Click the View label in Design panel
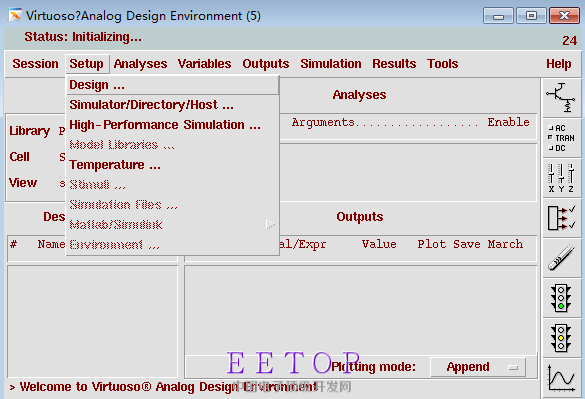The height and width of the screenshot is (399, 585). coord(23,183)
